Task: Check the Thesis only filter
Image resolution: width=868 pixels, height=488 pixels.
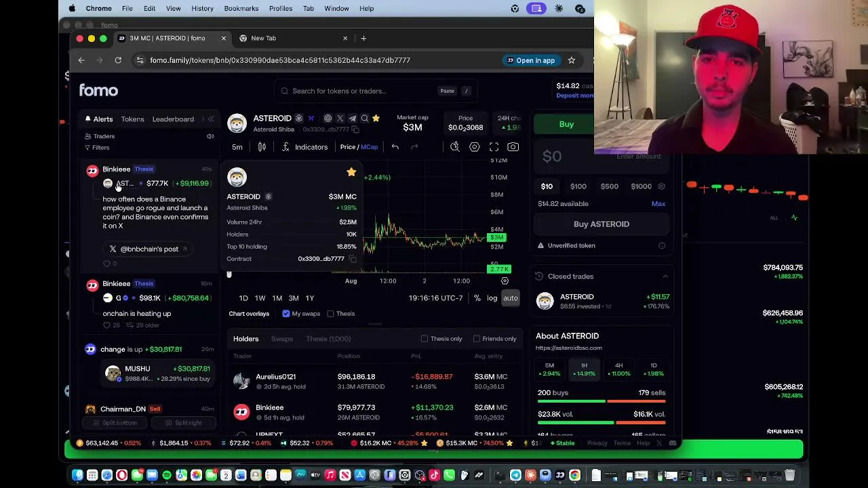Action: pos(425,339)
